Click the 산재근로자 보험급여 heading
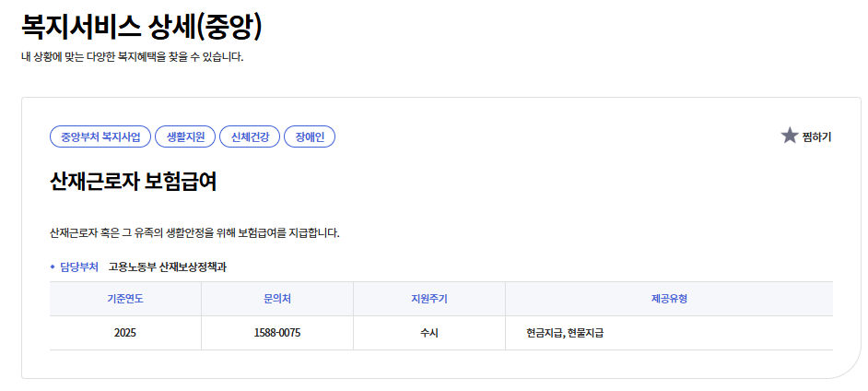Image resolution: width=868 pixels, height=391 pixels. tap(133, 182)
